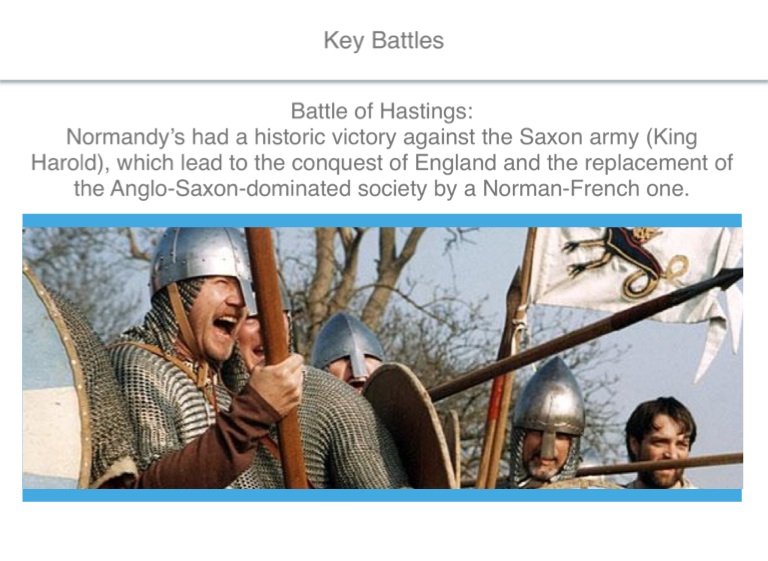768x561 pixels.
Task: Select the blue bar below the photo
Action: click(382, 495)
